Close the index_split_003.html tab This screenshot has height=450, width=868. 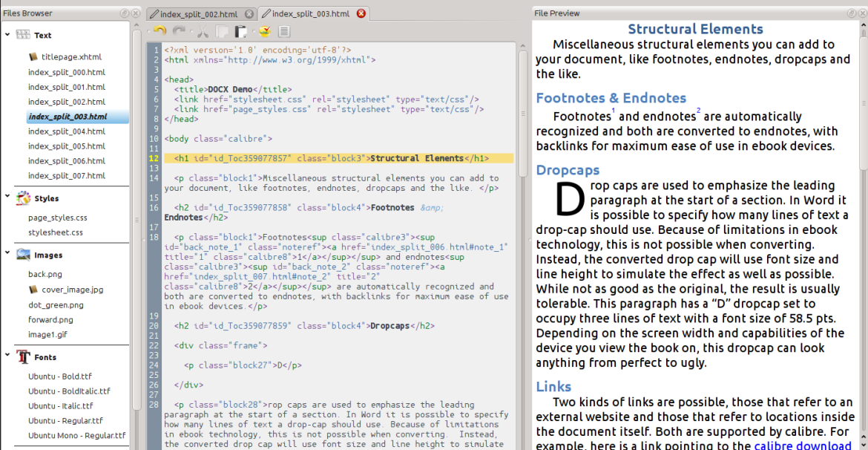tap(361, 13)
